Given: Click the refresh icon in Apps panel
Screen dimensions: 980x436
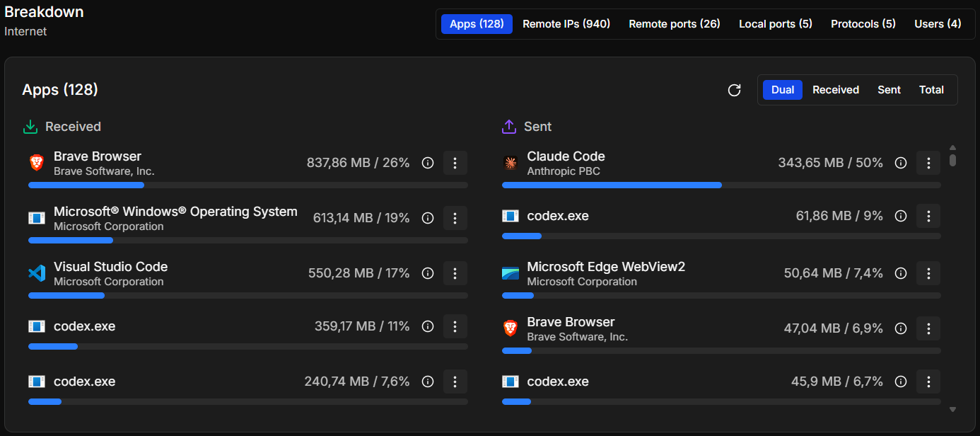Looking at the screenshot, I should [x=735, y=90].
